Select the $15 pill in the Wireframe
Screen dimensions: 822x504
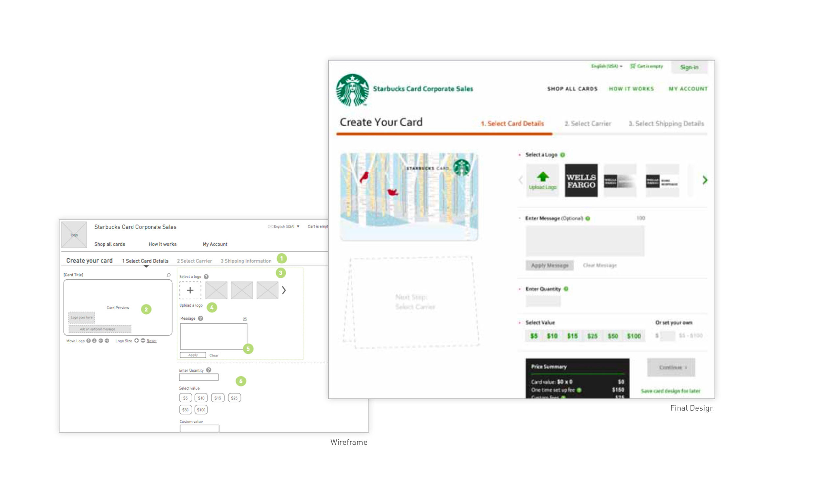click(x=218, y=398)
